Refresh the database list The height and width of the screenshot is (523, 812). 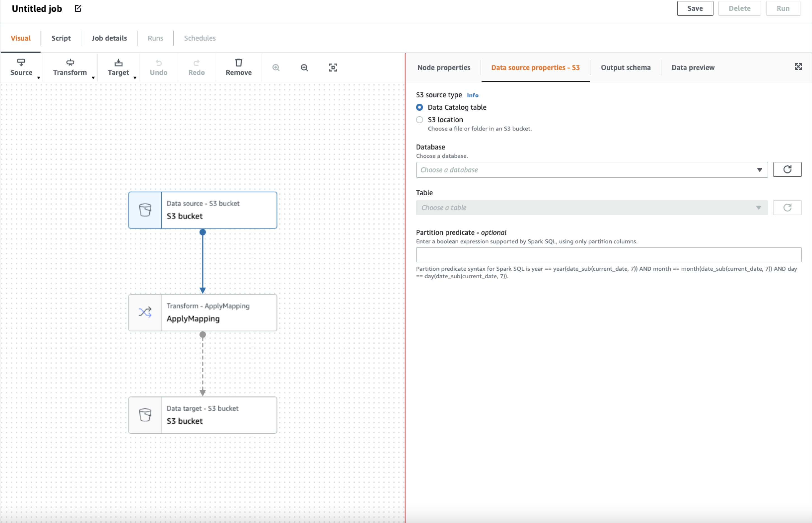point(787,170)
